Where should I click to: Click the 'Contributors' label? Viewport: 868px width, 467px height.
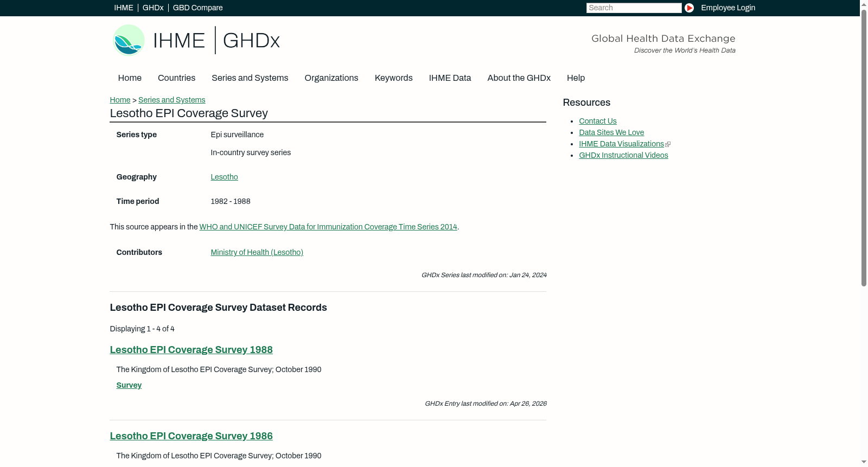[139, 252]
